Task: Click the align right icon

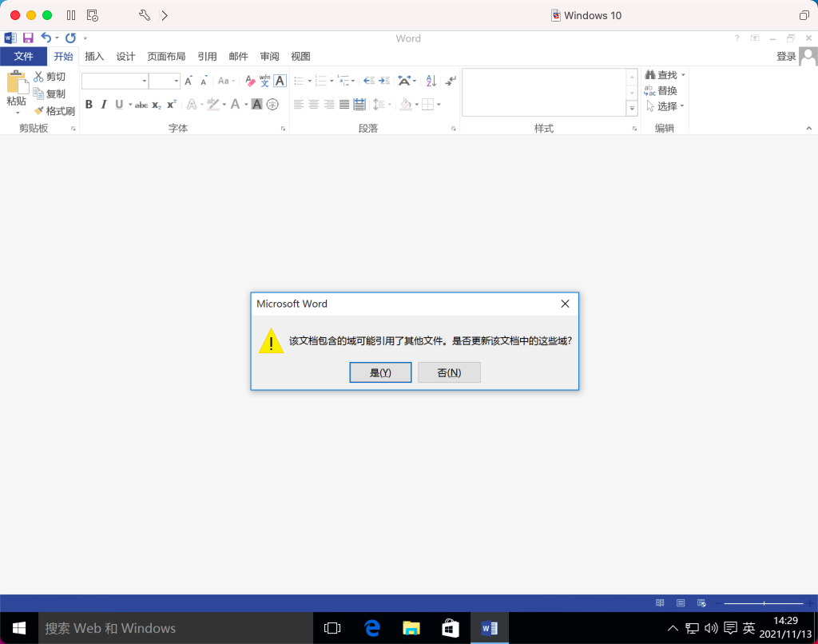Action: coord(328,105)
